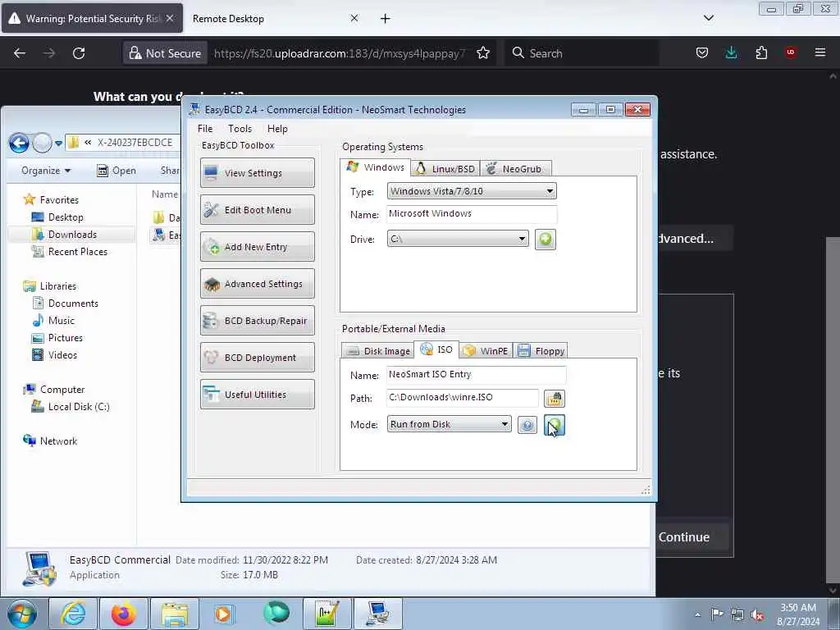Click browser Back arrow
Image resolution: width=840 pixels, height=630 pixels.
point(20,53)
